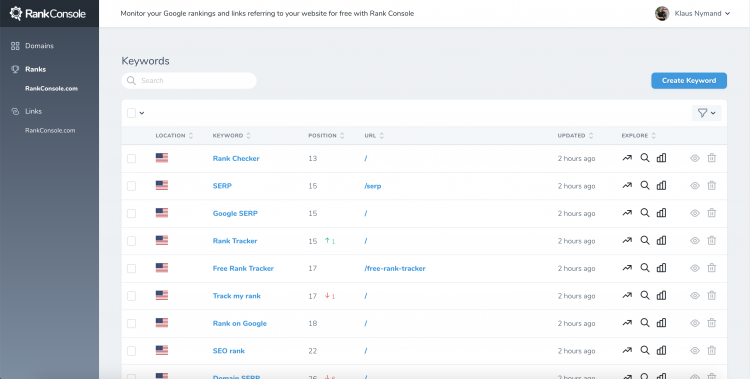This screenshot has width=750, height=379.
Task: Open bar chart for Google SERP row
Action: [x=661, y=213]
